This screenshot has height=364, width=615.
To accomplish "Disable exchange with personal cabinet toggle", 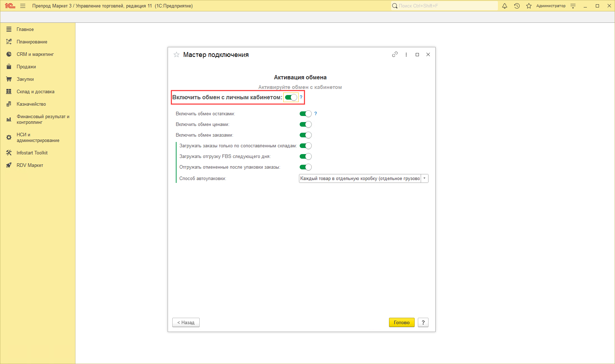I will tap(291, 97).
